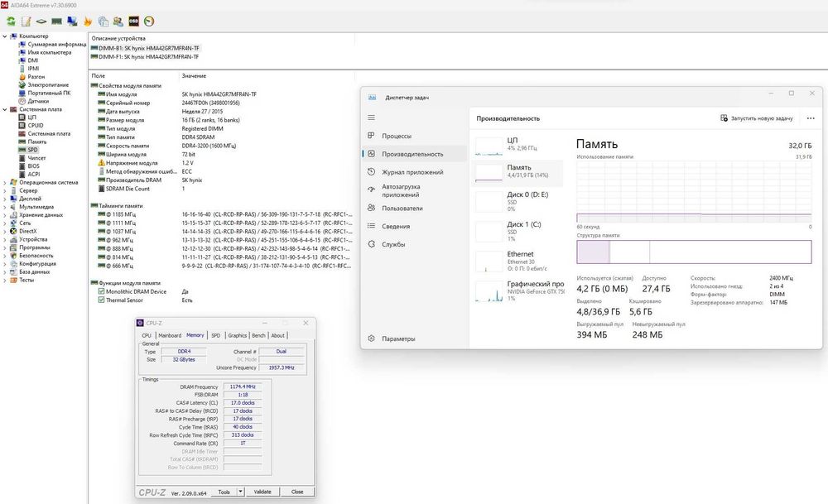The image size is (828, 504).
Task: Click the warning icon beside Напряжение модуля
Action: 101,162
